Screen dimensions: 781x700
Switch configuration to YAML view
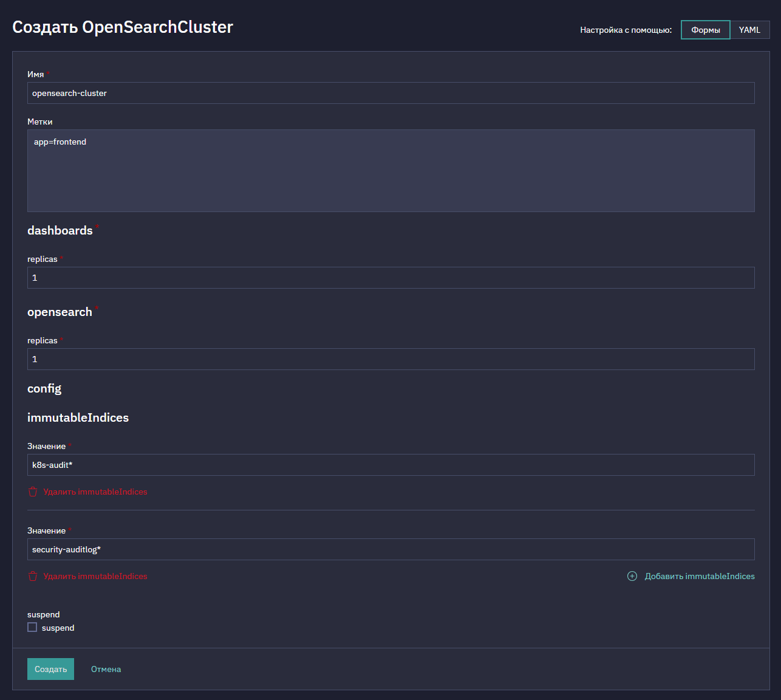click(x=749, y=30)
